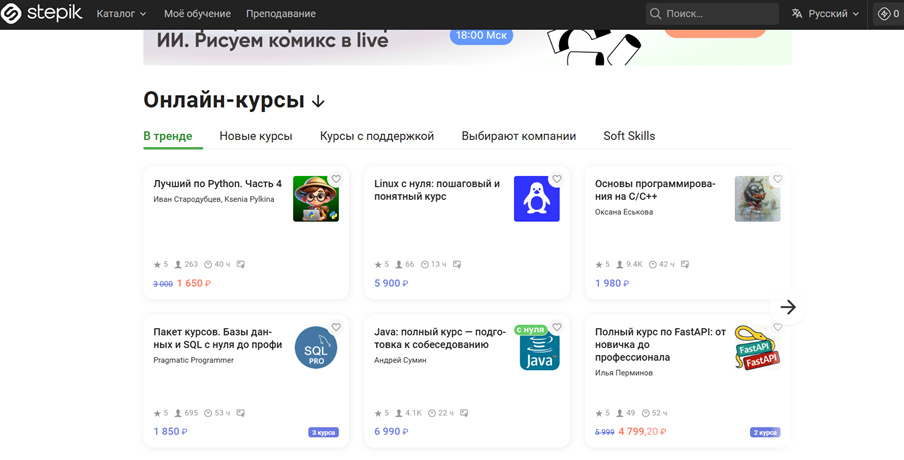Image resolution: width=904 pixels, height=460 pixels.
Task: Click certificate icon on SQL bundle card
Action: [240, 413]
